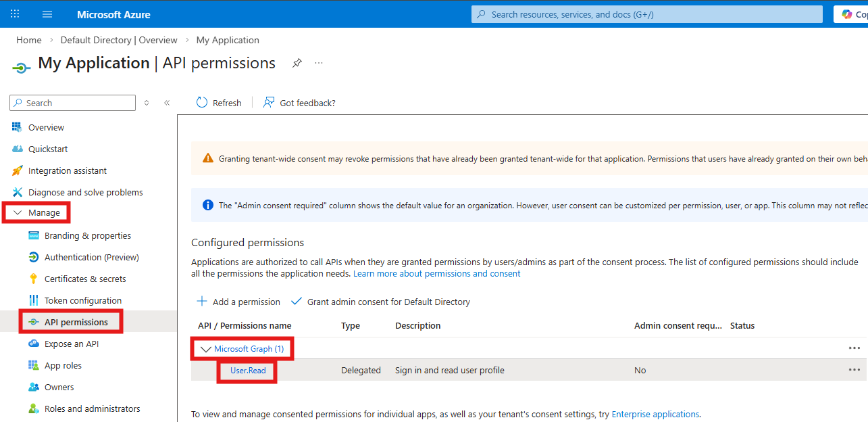Open the Azure portal hamburger menu
This screenshot has height=422, width=868.
47,14
